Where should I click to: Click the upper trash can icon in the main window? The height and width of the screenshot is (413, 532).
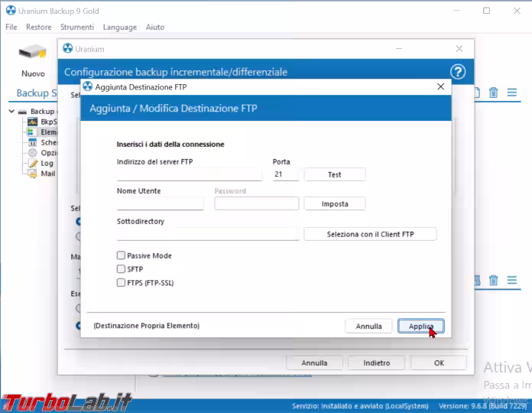point(493,93)
